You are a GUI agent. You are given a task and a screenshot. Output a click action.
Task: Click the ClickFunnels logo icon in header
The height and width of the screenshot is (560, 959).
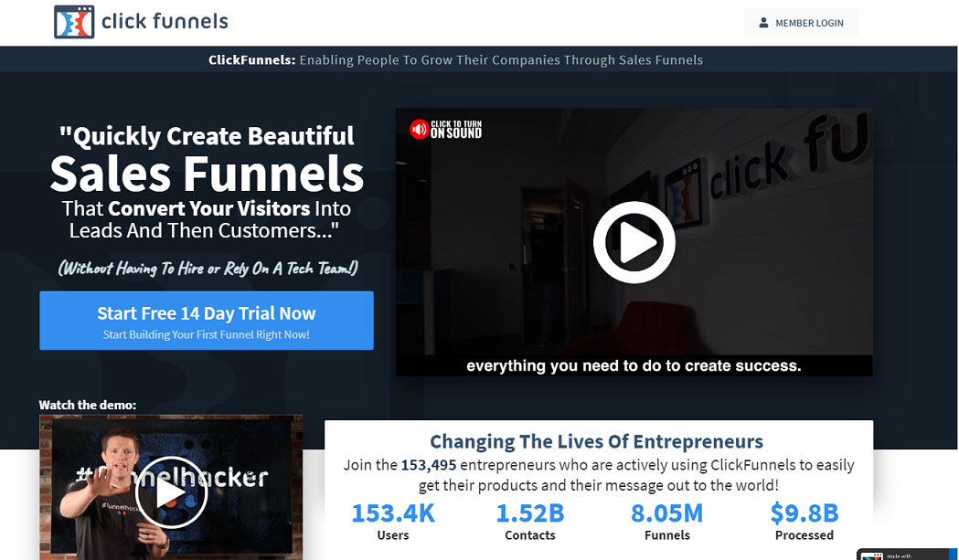pos(74,22)
